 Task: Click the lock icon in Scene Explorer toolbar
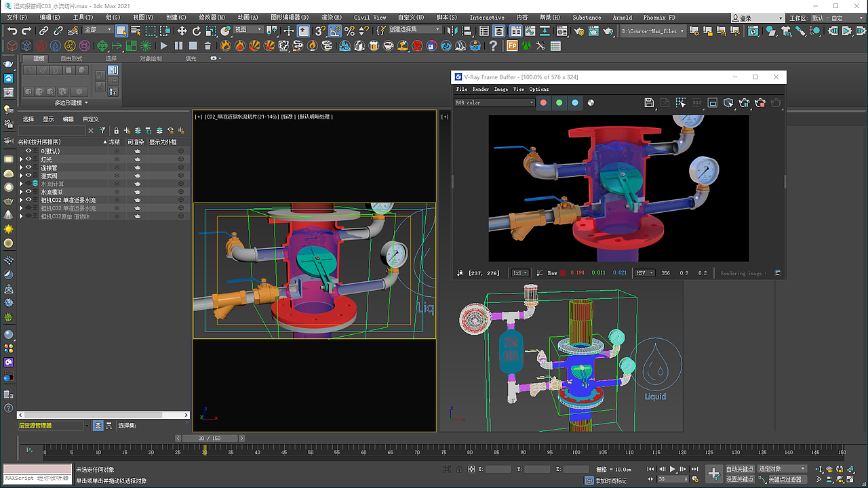tap(116, 130)
